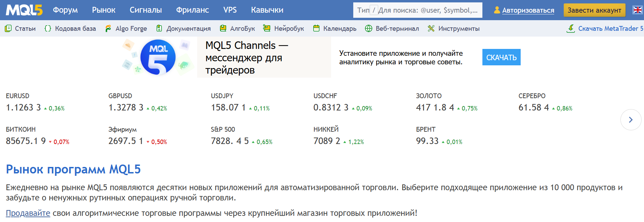Click the Завести аккаунт button
Screen dimensions: 644x222
coord(594,10)
